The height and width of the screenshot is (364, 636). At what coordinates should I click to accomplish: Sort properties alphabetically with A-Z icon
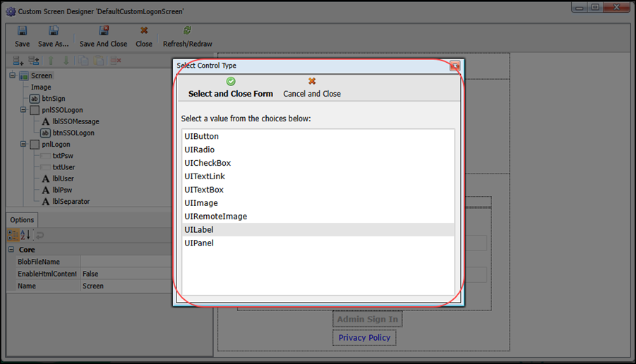click(x=25, y=235)
